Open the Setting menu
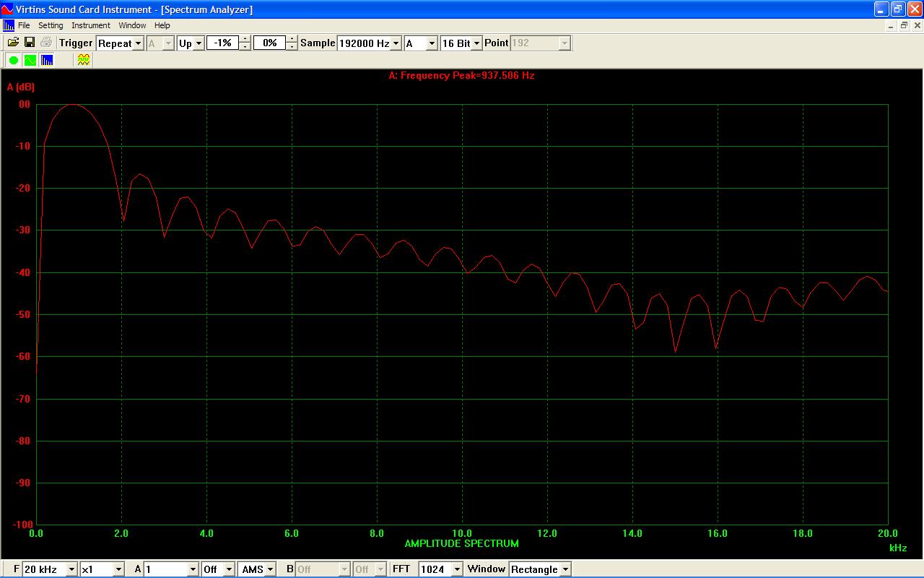This screenshot has height=578, width=924. point(51,25)
